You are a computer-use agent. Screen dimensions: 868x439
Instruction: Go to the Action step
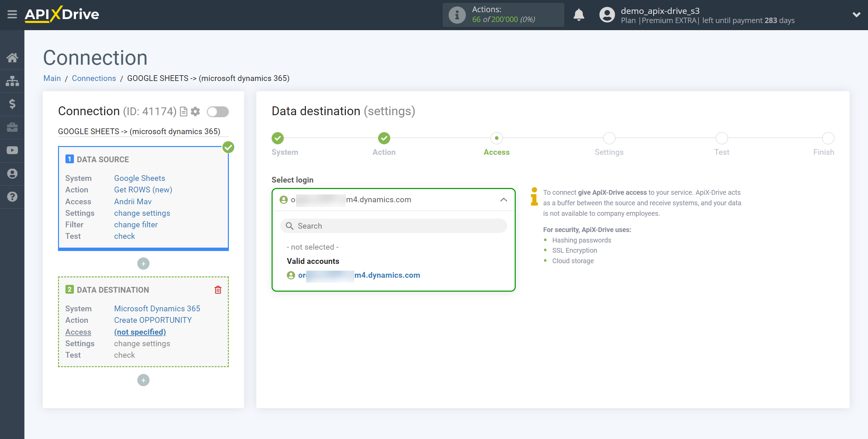(384, 138)
